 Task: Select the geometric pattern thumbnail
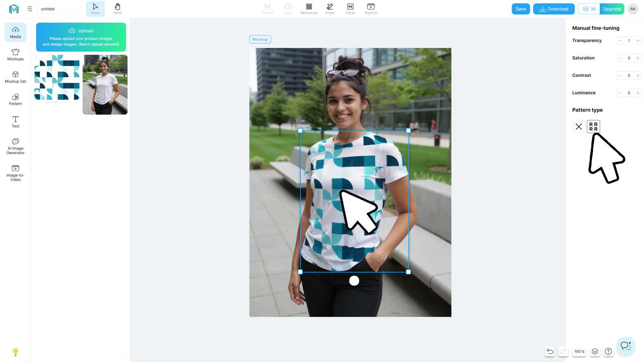[x=57, y=77]
